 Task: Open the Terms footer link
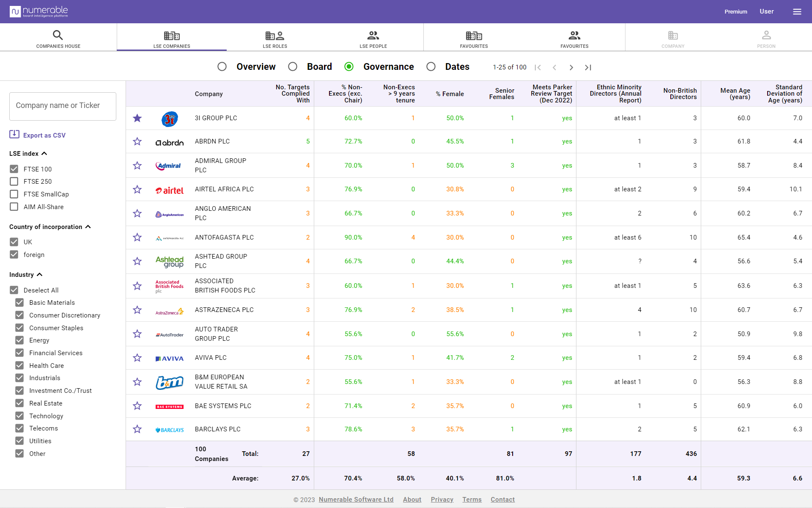point(472,500)
